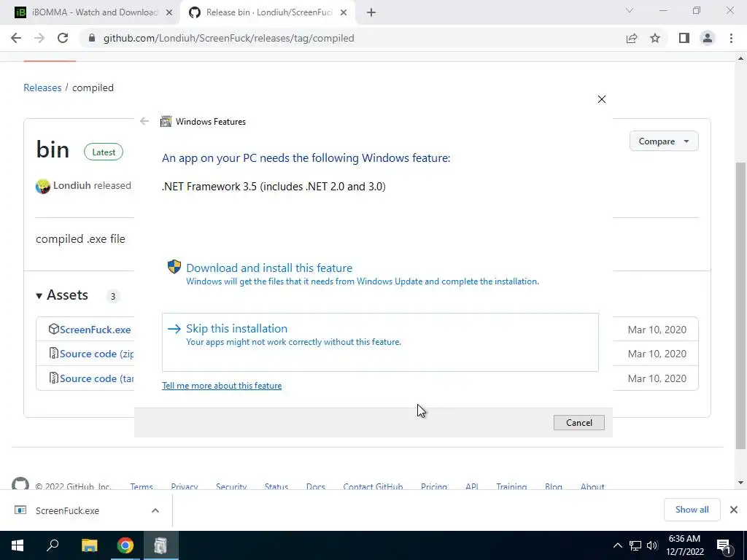The width and height of the screenshot is (747, 560).
Task: Expand ScreenFuck.exe download options chevron
Action: coord(155,510)
